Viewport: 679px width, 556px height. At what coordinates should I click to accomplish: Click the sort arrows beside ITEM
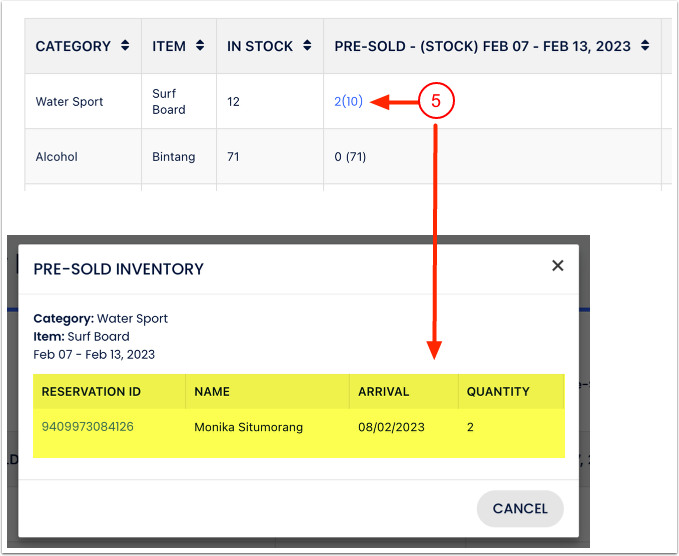(x=200, y=46)
